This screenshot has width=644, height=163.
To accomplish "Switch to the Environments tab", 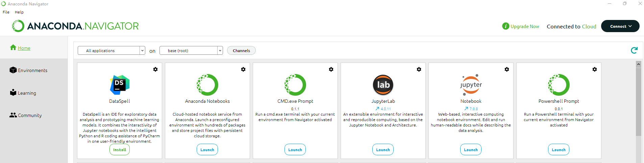I will pyautogui.click(x=32, y=70).
